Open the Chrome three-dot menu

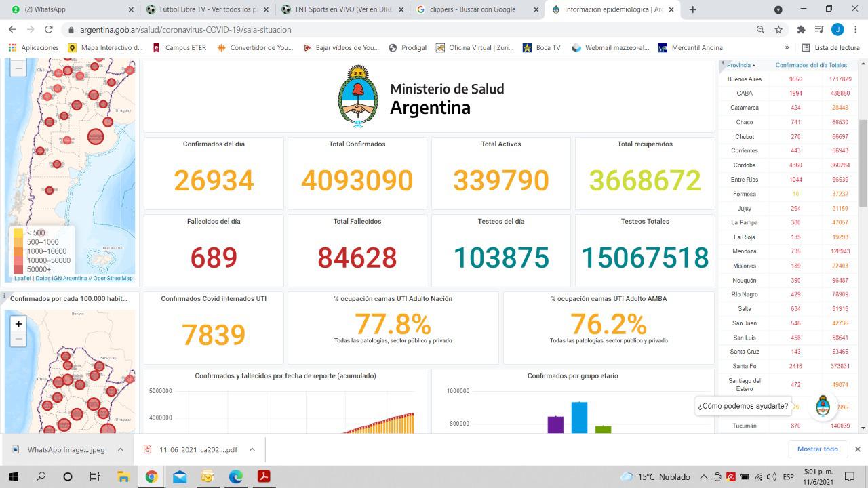(856, 30)
